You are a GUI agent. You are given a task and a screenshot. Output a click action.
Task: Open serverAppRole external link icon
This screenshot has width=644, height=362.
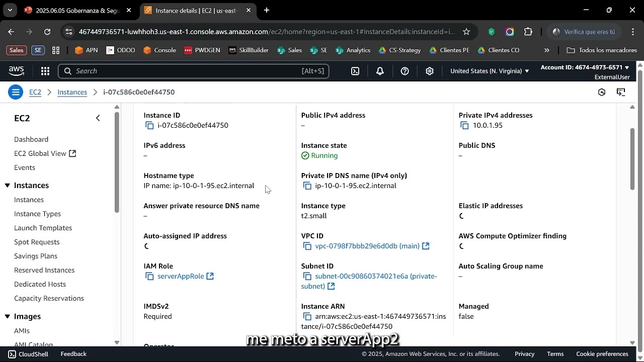click(210, 276)
